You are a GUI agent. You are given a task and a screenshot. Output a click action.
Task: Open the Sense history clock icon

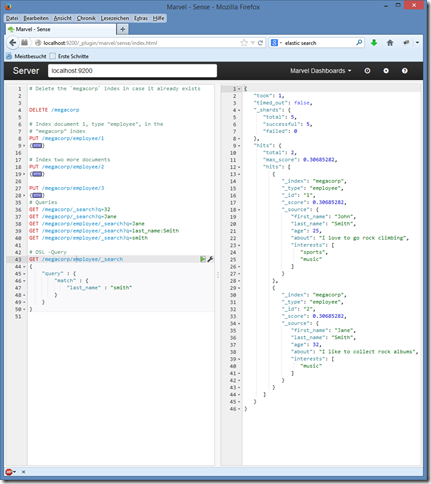coord(367,71)
